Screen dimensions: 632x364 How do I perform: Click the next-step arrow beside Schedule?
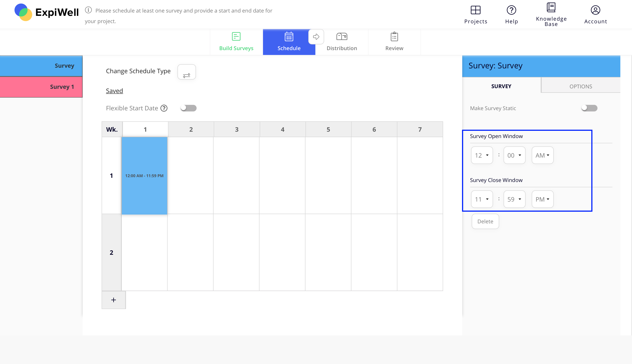click(x=316, y=37)
